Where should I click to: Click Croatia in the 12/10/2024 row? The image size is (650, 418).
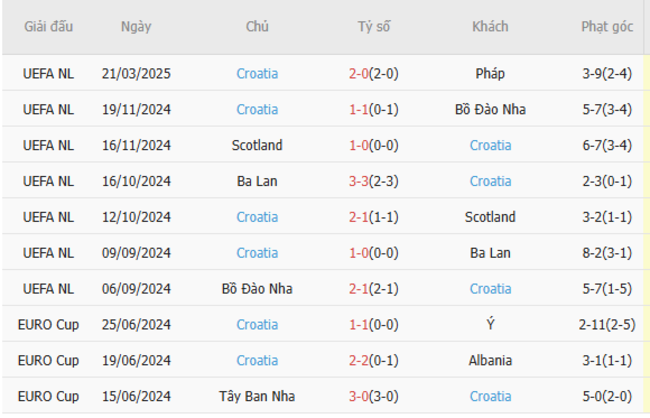click(257, 217)
